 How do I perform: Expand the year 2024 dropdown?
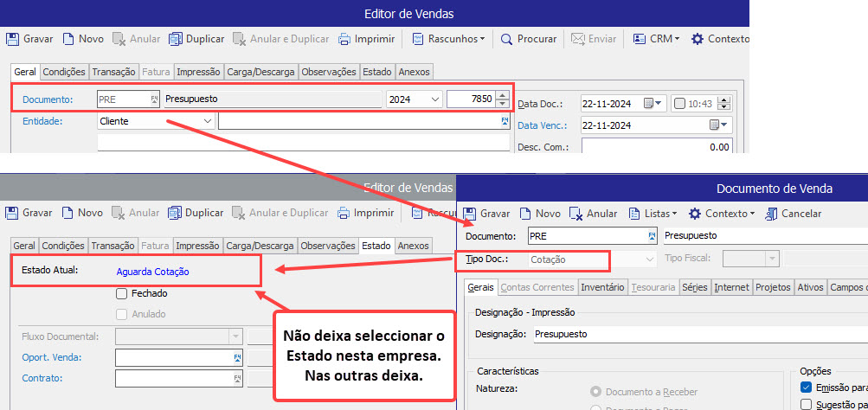434,99
